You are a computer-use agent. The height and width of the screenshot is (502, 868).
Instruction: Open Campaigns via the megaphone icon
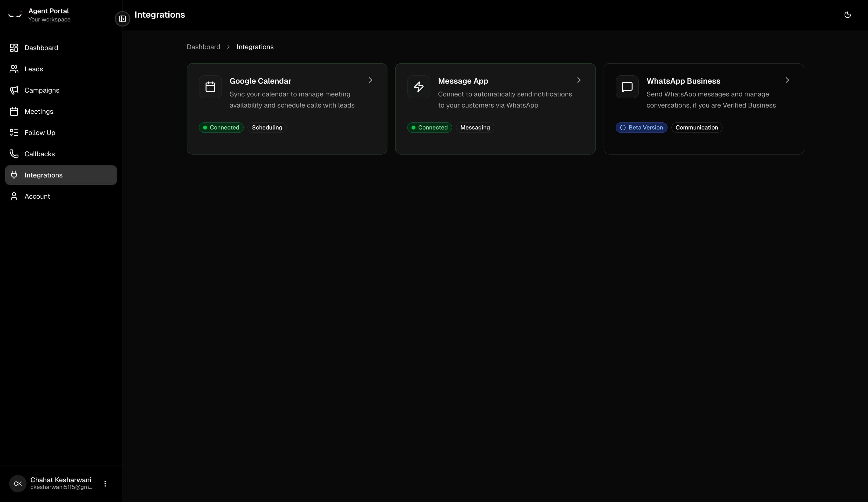[14, 90]
